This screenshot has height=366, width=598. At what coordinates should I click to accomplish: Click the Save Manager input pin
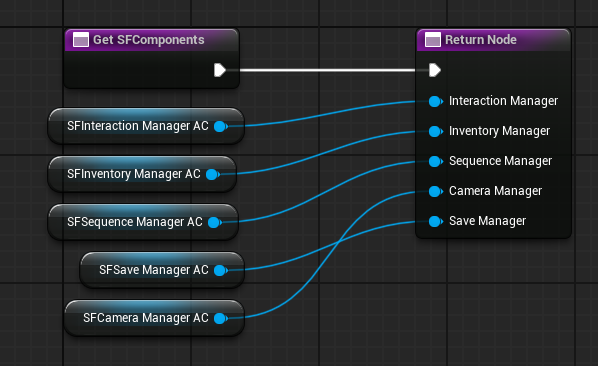pos(436,222)
